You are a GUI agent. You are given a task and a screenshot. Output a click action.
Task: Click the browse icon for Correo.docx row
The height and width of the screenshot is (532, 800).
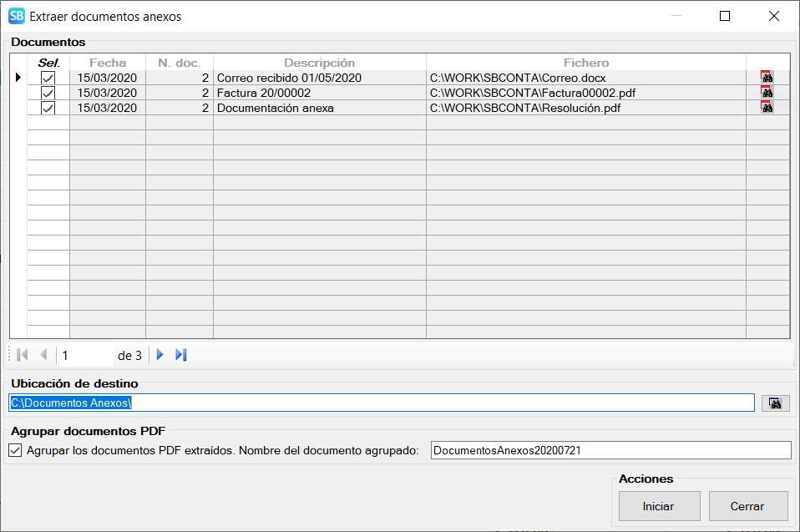(767, 77)
